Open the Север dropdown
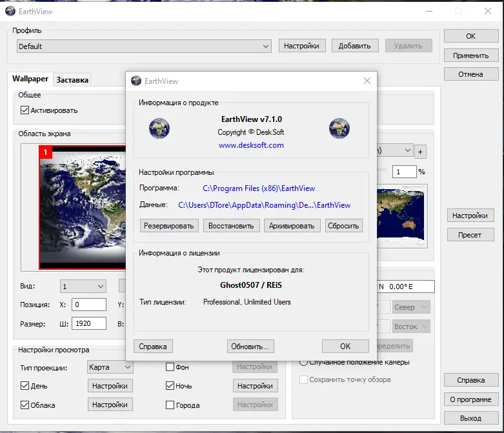 coord(411,307)
